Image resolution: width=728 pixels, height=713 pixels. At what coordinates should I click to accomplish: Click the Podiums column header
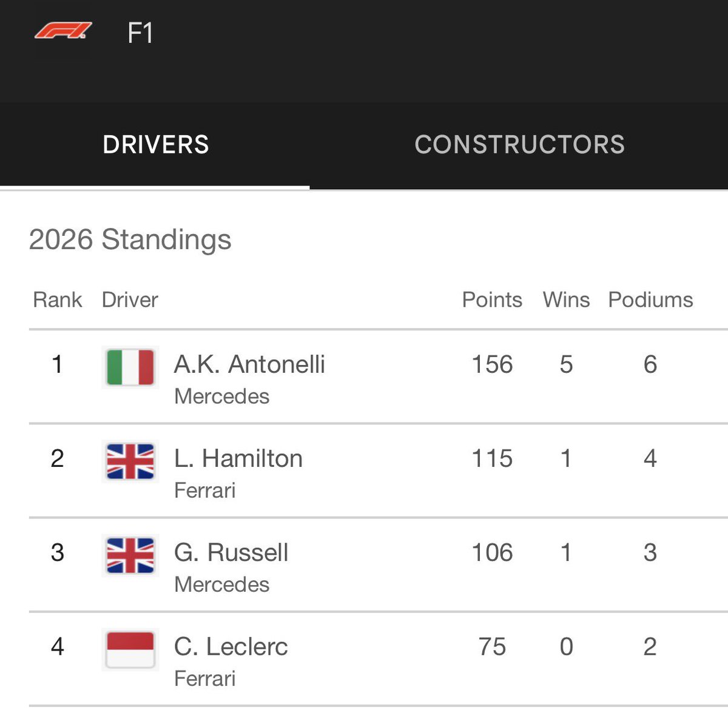point(650,300)
